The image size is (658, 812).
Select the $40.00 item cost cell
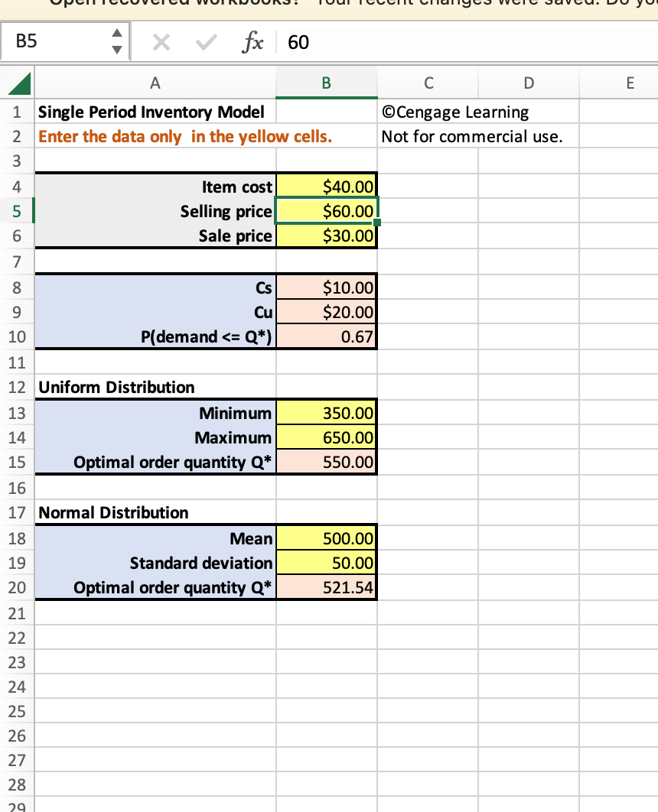327,187
